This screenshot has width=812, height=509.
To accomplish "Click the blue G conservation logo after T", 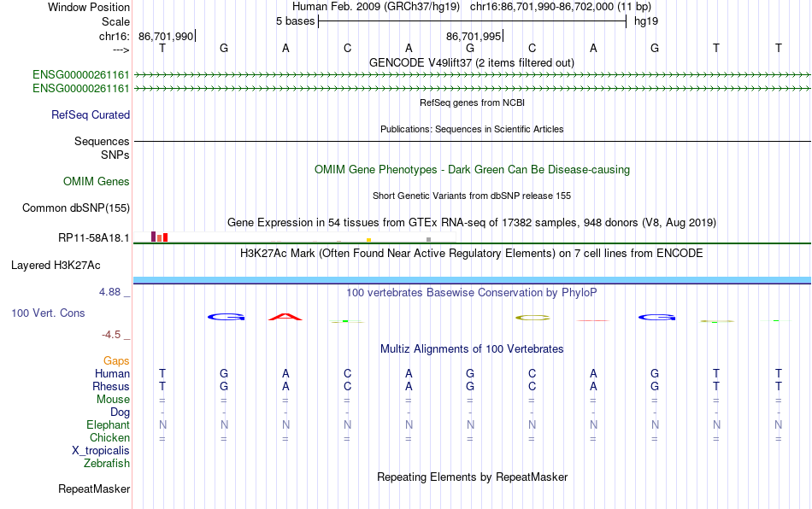I will [x=227, y=317].
